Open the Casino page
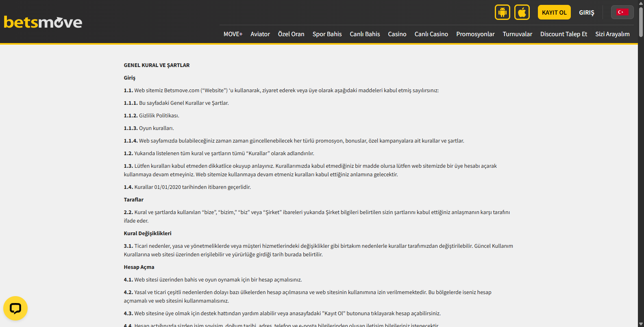The width and height of the screenshot is (644, 327). coord(397,34)
